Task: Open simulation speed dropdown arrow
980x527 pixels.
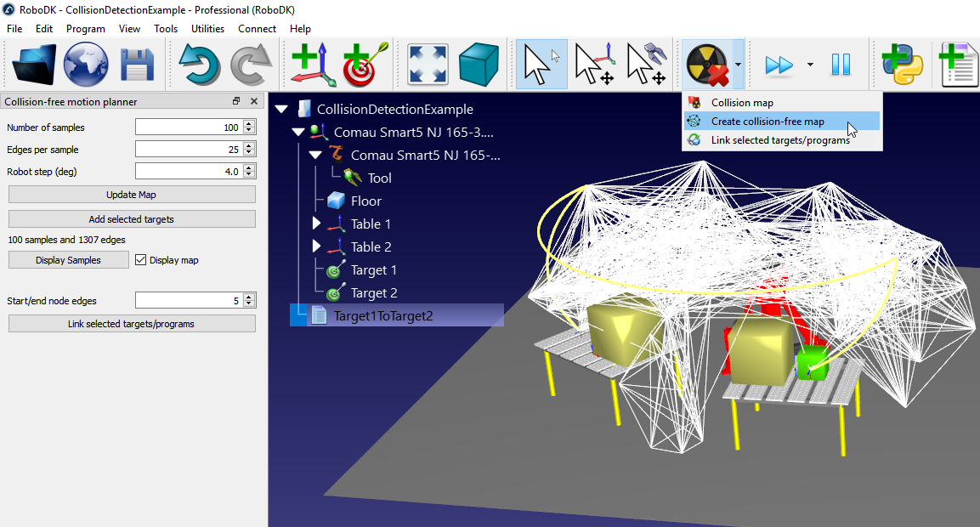Action: coord(810,65)
